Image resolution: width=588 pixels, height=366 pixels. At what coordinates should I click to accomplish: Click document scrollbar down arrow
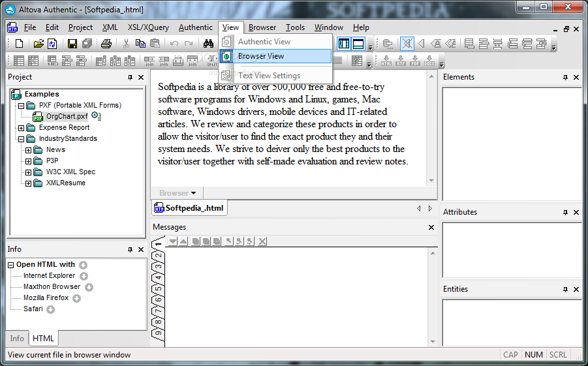coord(431,181)
